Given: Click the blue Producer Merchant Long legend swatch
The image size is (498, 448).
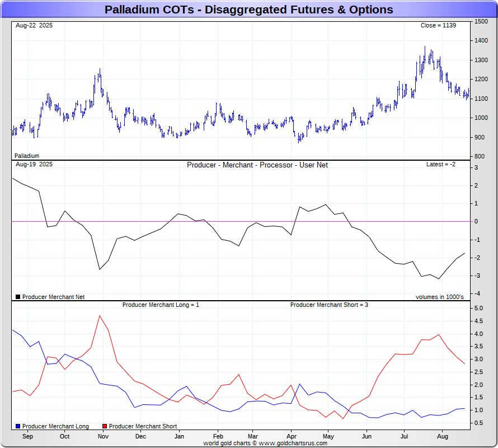Looking at the screenshot, I should [x=18, y=426].
